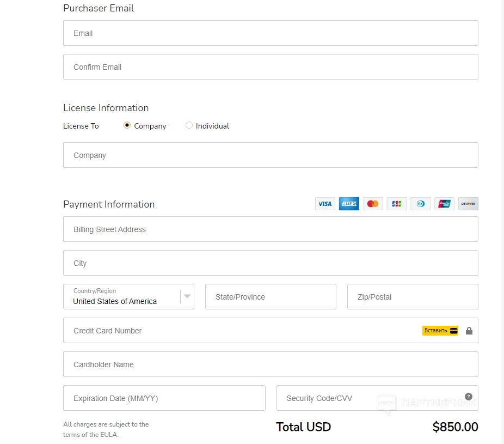Focus the Billing Street Address field

pos(271,229)
